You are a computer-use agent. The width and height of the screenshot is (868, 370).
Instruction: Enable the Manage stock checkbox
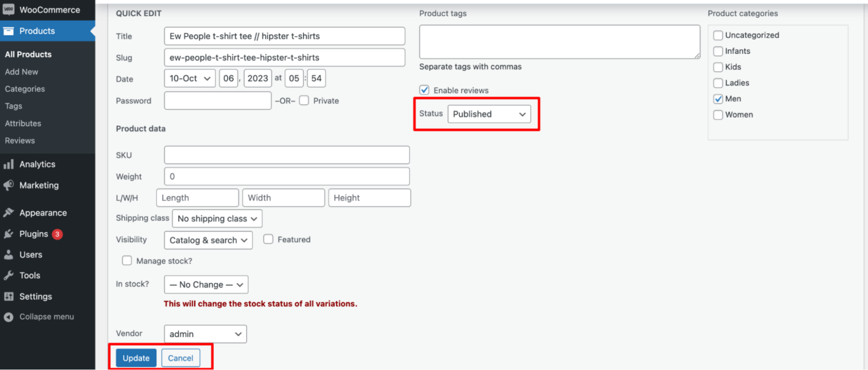[127, 261]
